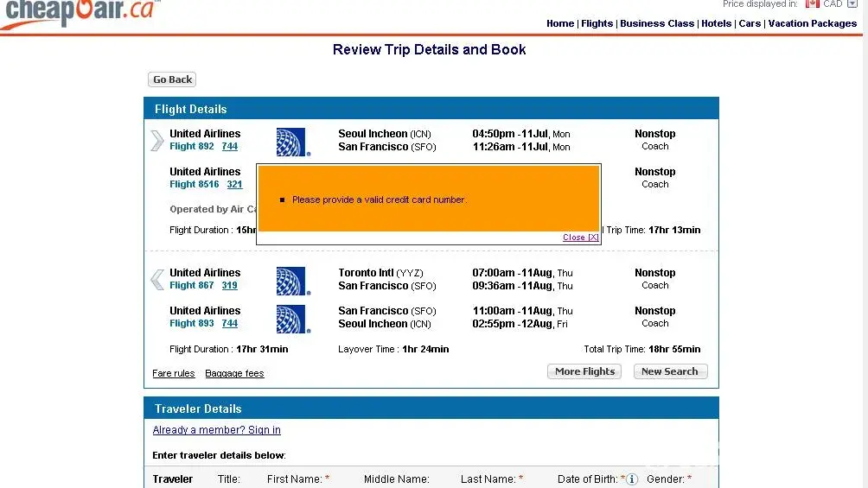The height and width of the screenshot is (488, 868).
Task: Click the Canadian flag currency icon
Action: click(x=812, y=3)
